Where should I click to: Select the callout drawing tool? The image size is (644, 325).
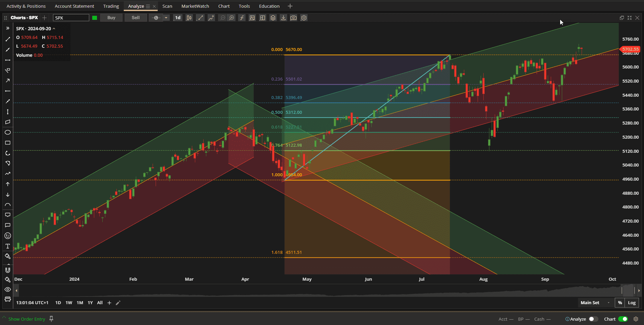8,215
